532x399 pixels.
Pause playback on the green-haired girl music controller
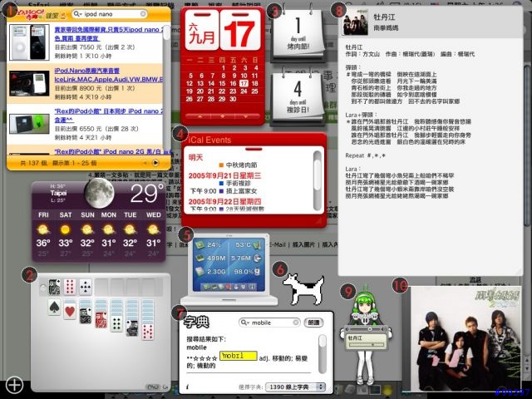365,320
